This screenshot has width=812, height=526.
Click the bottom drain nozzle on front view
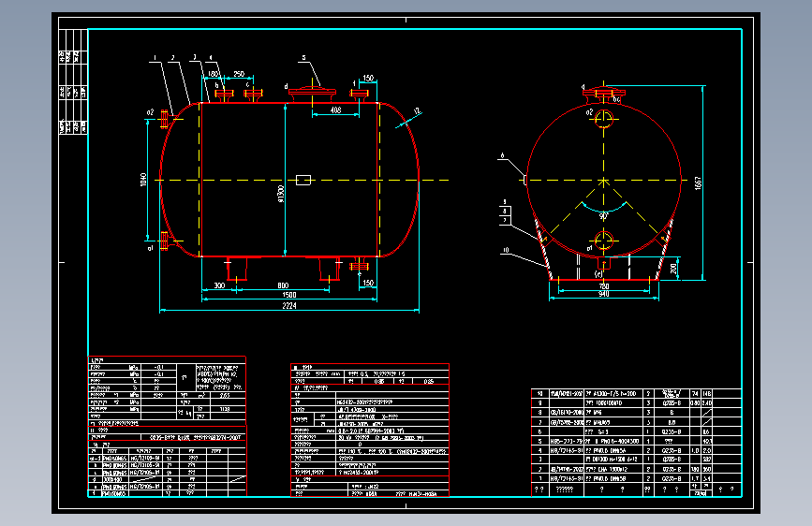[359, 266]
